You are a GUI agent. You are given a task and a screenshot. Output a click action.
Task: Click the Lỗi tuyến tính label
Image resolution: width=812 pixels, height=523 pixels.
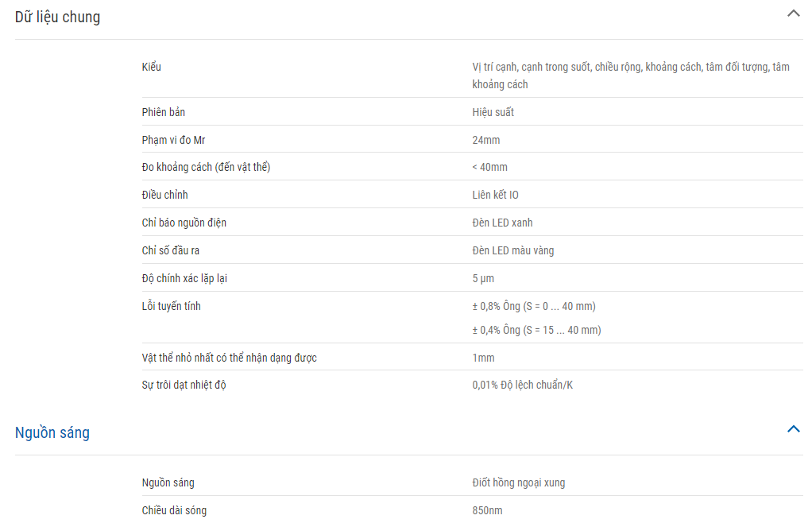(171, 306)
